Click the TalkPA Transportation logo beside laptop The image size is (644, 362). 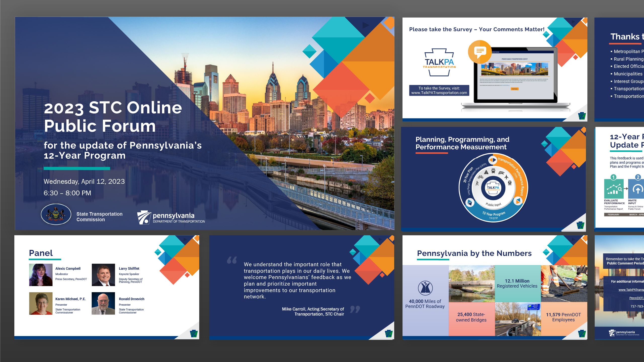tap(439, 63)
